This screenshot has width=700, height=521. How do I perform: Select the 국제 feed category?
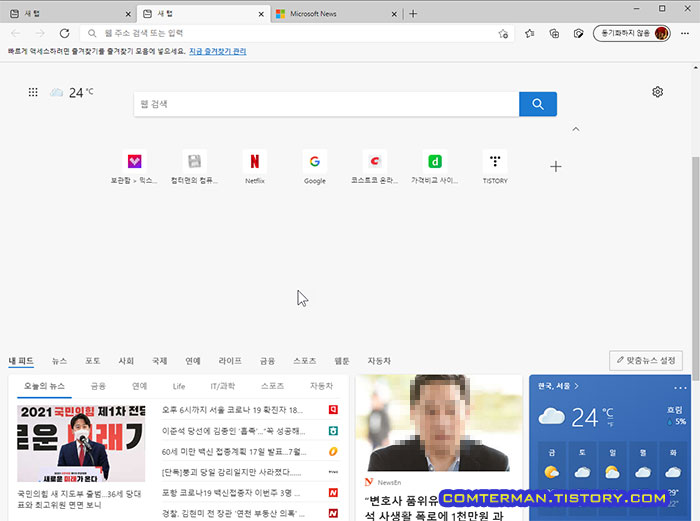click(159, 361)
